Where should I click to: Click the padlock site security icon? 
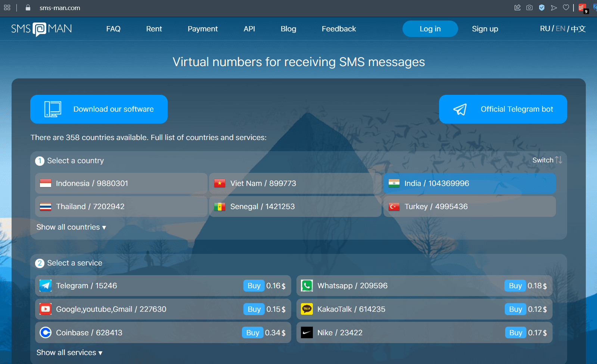[28, 7]
